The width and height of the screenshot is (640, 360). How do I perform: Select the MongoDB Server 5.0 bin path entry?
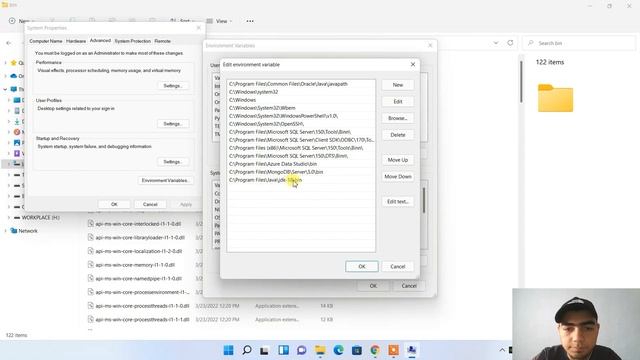[301, 172]
